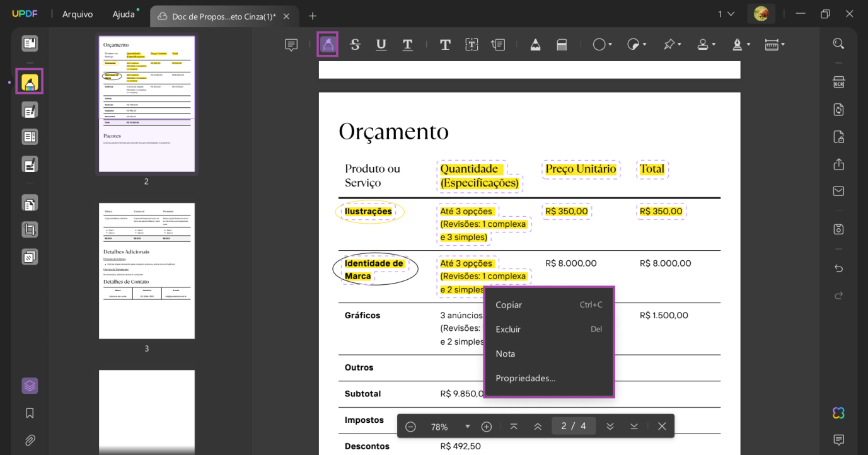Go to the first page

(514, 427)
